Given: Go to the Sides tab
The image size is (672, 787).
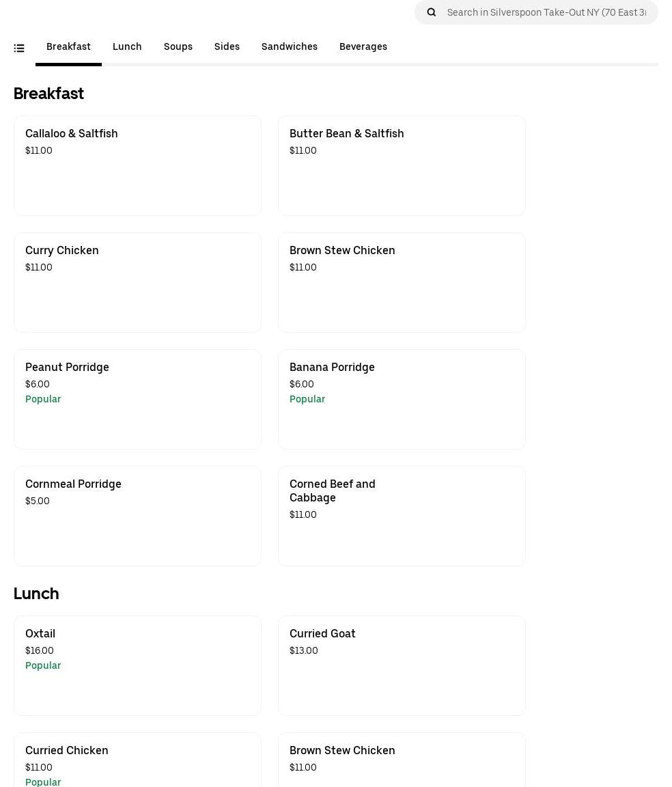Looking at the screenshot, I should (227, 46).
